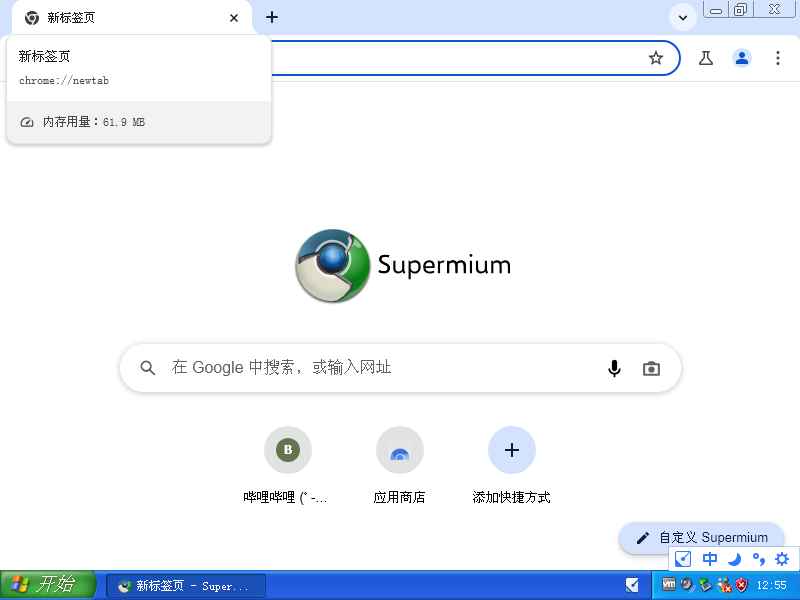The height and width of the screenshot is (600, 800).
Task: Search by image with camera icon
Action: (x=651, y=368)
